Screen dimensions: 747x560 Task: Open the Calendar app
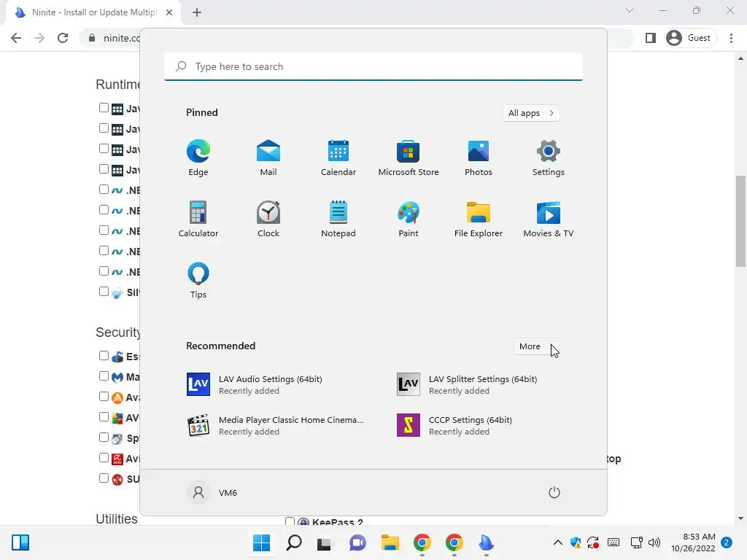[x=338, y=158]
